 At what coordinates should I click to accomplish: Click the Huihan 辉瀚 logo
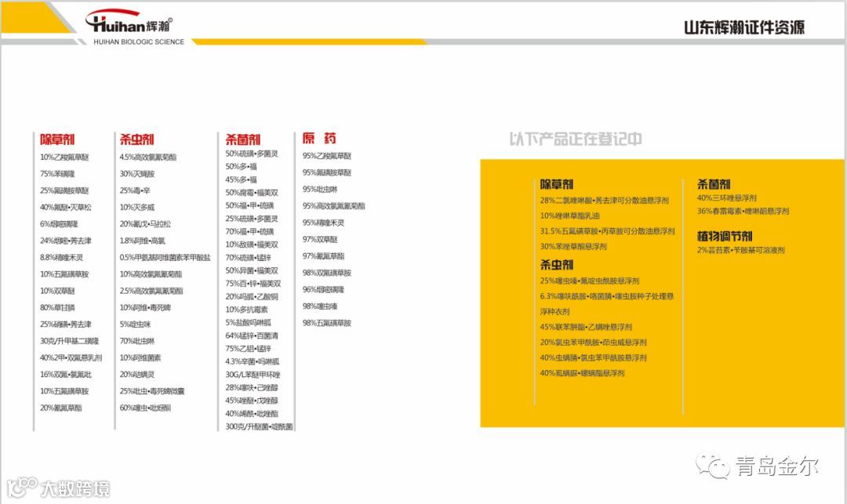click(x=129, y=22)
